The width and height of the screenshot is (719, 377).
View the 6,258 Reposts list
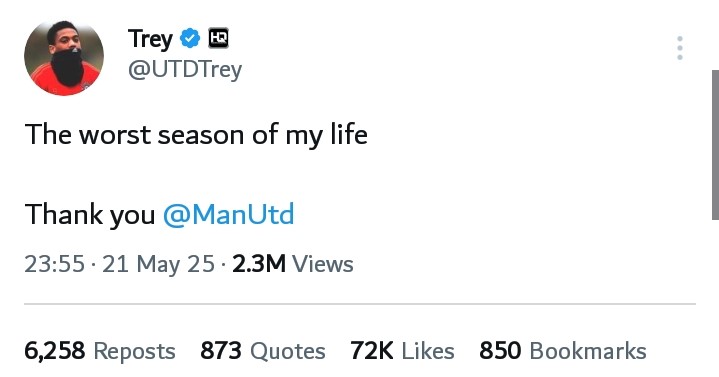(x=100, y=351)
